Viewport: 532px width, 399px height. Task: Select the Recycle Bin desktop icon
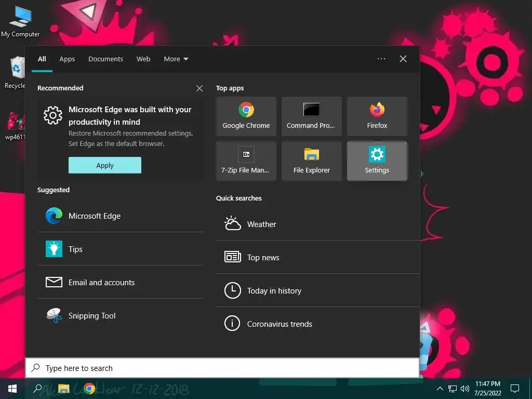click(x=15, y=73)
